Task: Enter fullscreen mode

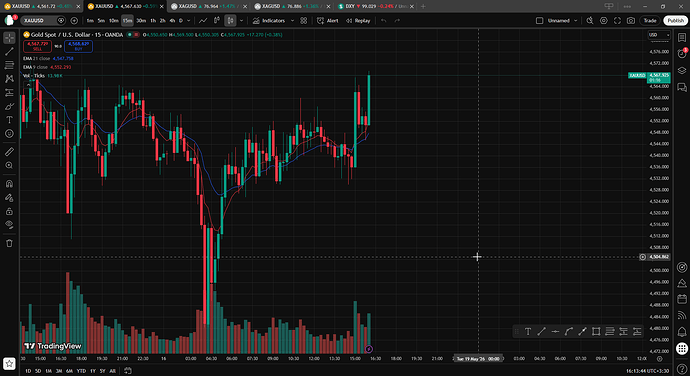Action: tap(617, 21)
